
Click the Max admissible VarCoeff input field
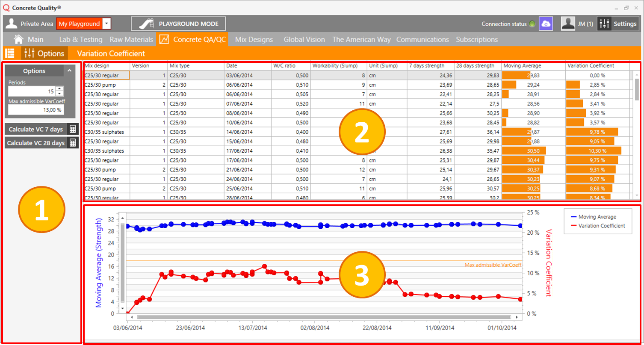[35, 110]
